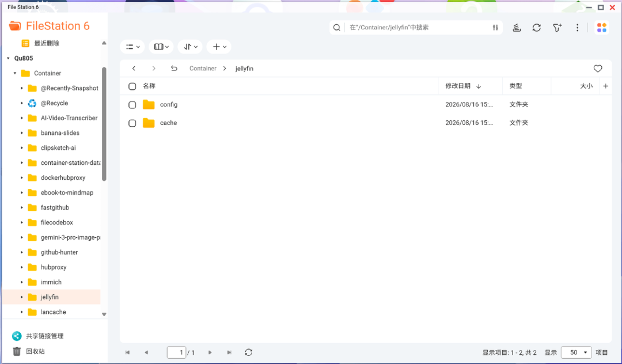Tick the select-all checkbox in header
622x364 pixels.
[x=132, y=86]
